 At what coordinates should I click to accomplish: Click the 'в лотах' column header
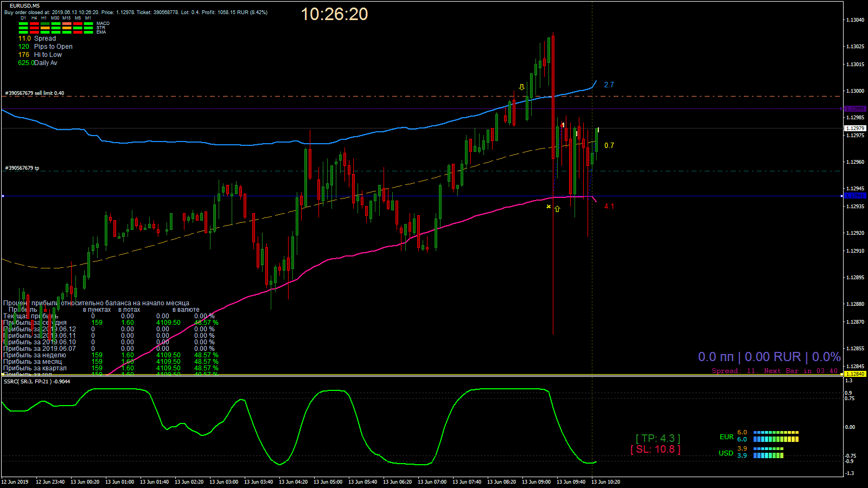coord(129,310)
